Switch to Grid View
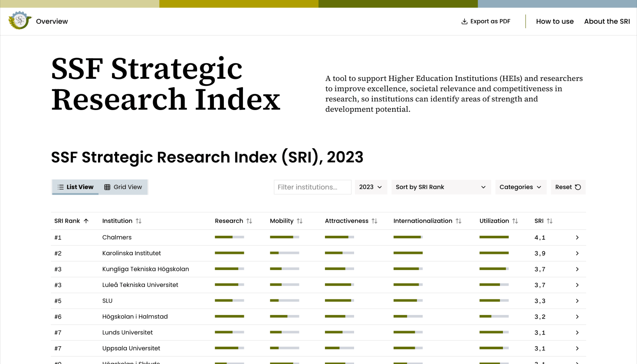 point(123,187)
